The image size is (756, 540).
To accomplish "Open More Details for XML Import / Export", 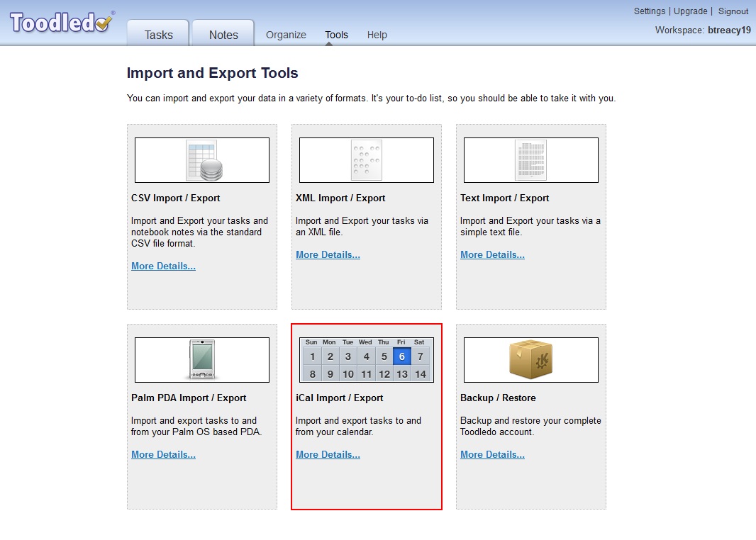I will (x=328, y=254).
